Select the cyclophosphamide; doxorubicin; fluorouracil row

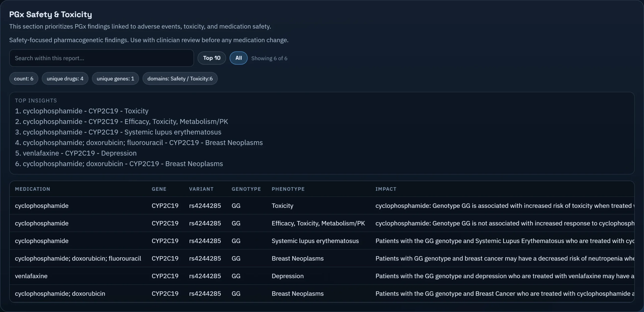pyautogui.click(x=78, y=258)
